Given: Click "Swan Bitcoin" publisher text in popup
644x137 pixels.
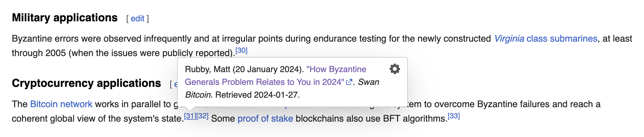Looking at the screenshot, I should (x=368, y=82).
